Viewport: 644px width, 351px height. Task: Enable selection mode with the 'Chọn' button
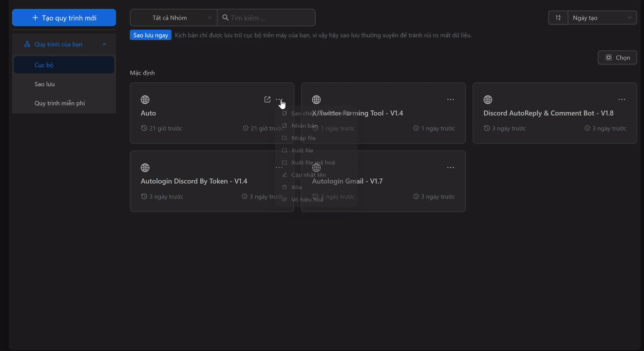[617, 57]
